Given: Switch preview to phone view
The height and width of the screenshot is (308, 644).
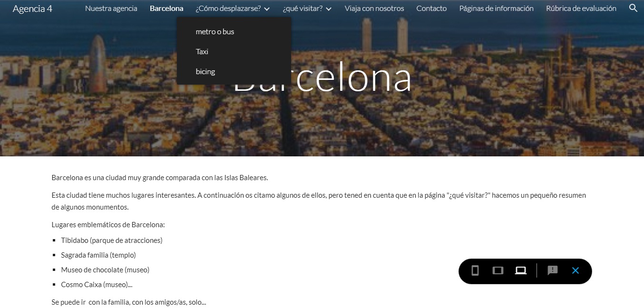Looking at the screenshot, I should click(x=475, y=270).
